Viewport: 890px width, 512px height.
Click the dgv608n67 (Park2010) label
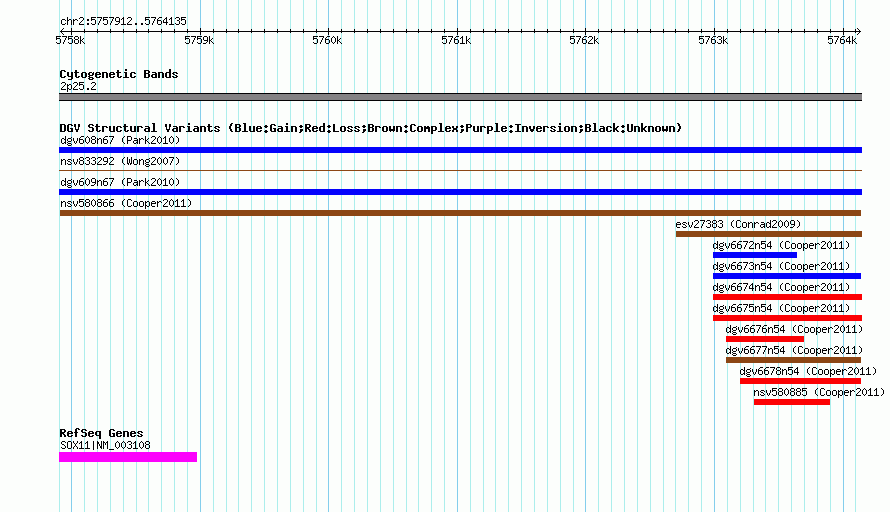point(120,140)
